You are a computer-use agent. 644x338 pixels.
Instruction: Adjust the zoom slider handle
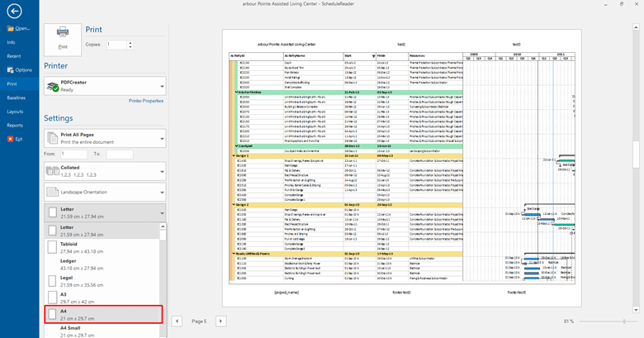[624, 321]
